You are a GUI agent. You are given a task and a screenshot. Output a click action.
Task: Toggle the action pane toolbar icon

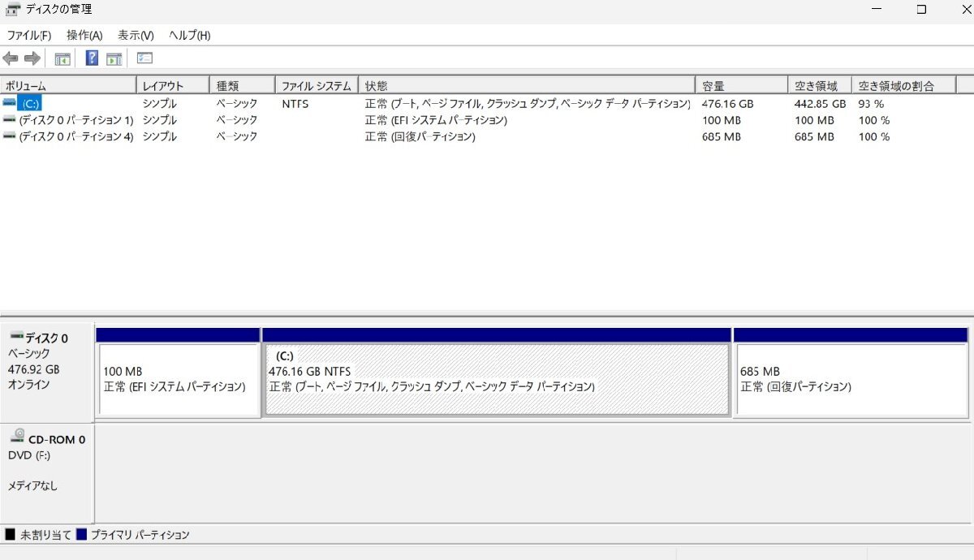coord(114,58)
